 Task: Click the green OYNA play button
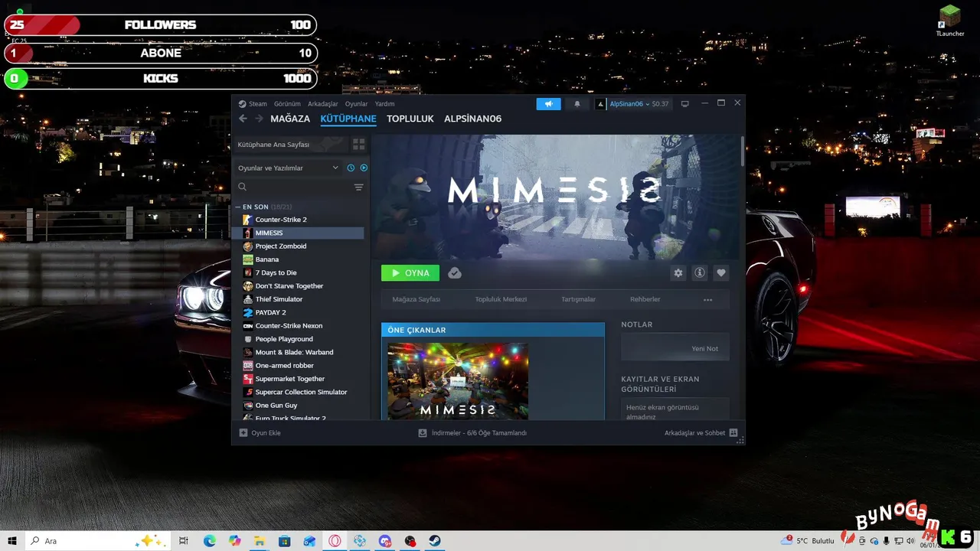point(410,272)
